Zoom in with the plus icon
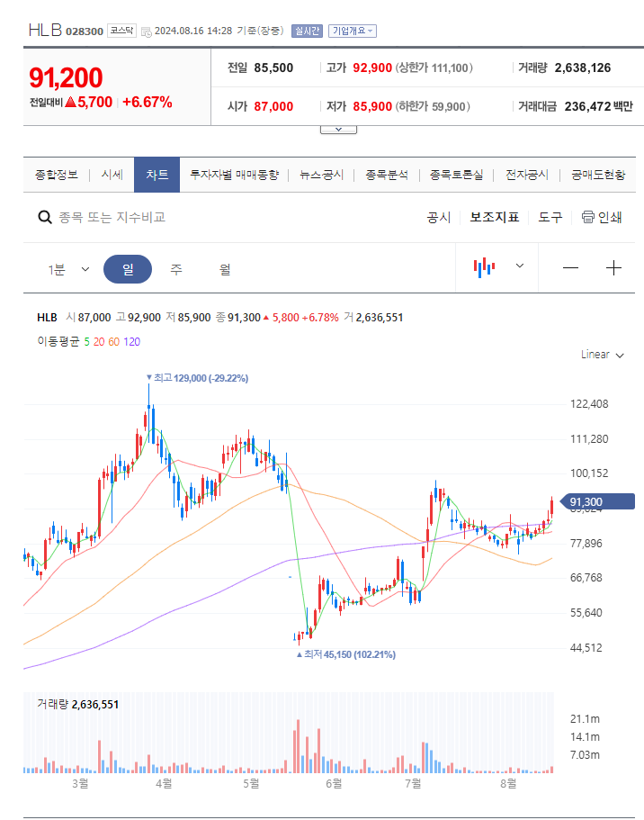 point(614,267)
